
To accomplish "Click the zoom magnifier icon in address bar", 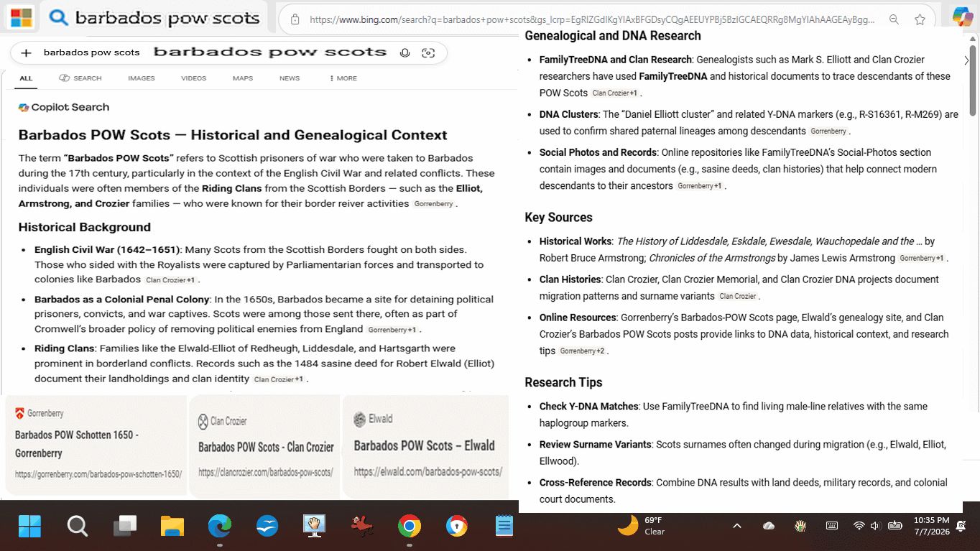I will [x=894, y=19].
